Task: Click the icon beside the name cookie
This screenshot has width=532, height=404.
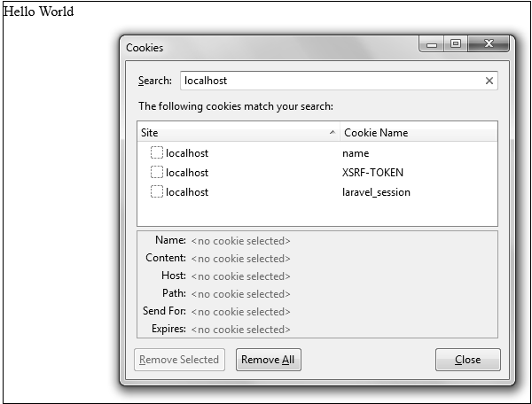Action: pos(157,153)
